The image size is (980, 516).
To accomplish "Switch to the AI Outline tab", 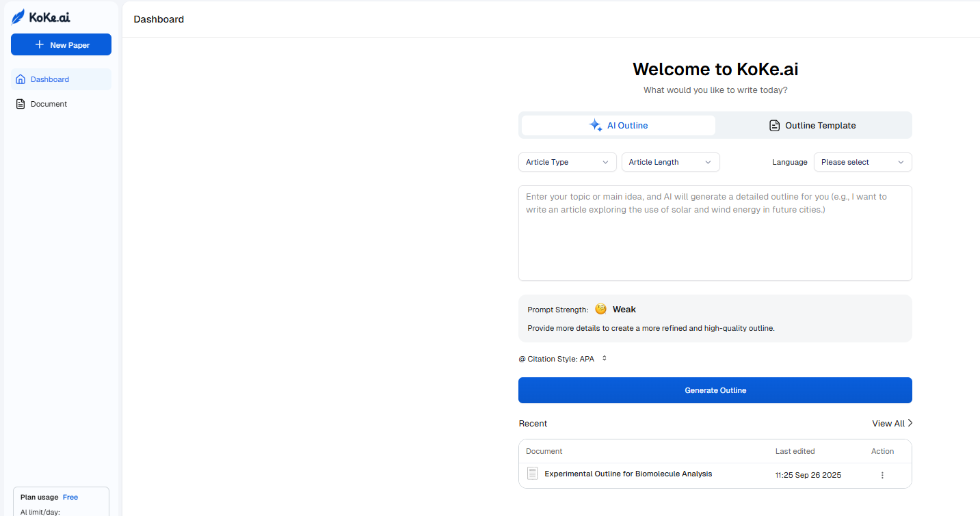I will 618,126.
